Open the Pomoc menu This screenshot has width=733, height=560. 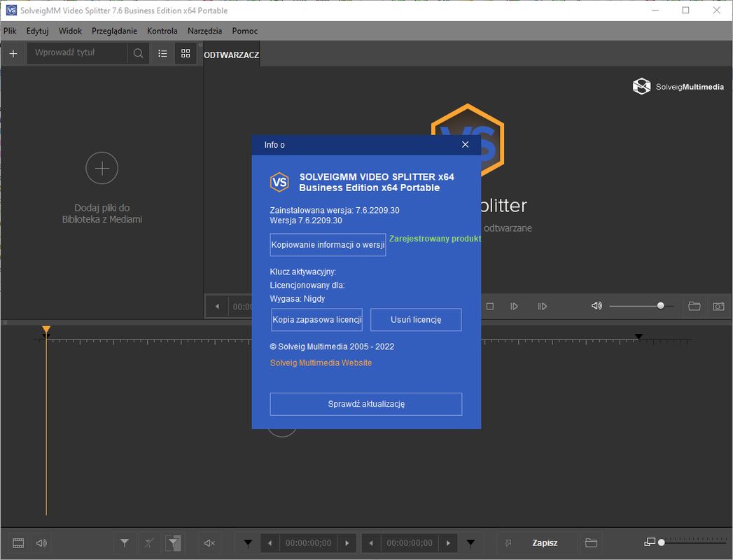click(x=245, y=31)
